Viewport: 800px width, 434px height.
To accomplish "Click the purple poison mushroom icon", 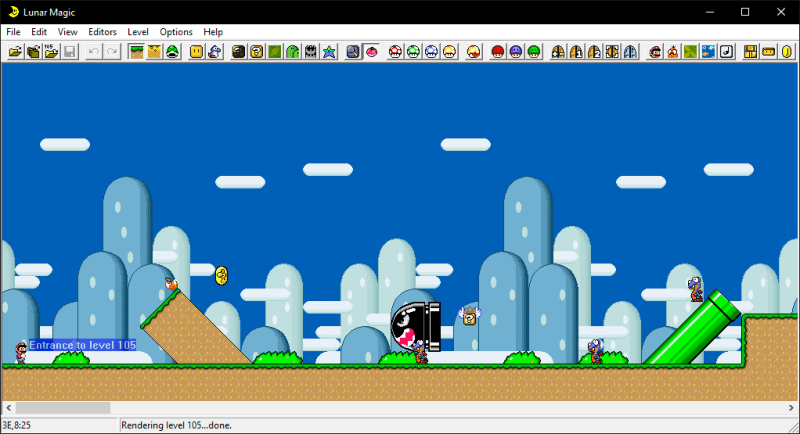I will 516,52.
